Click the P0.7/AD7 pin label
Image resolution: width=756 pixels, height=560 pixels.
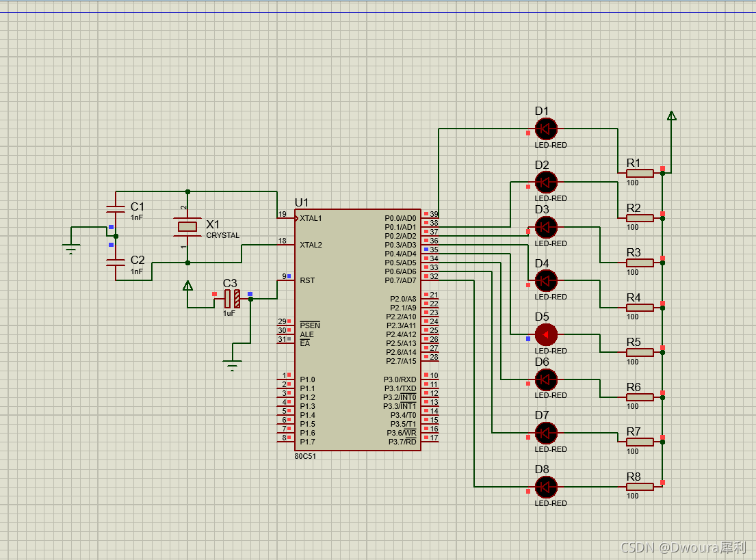tap(400, 280)
